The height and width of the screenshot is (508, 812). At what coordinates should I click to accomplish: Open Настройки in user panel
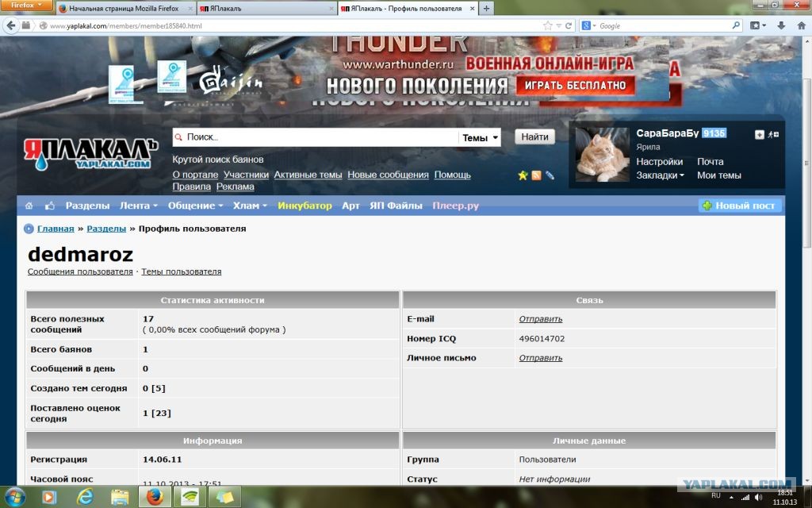(659, 162)
